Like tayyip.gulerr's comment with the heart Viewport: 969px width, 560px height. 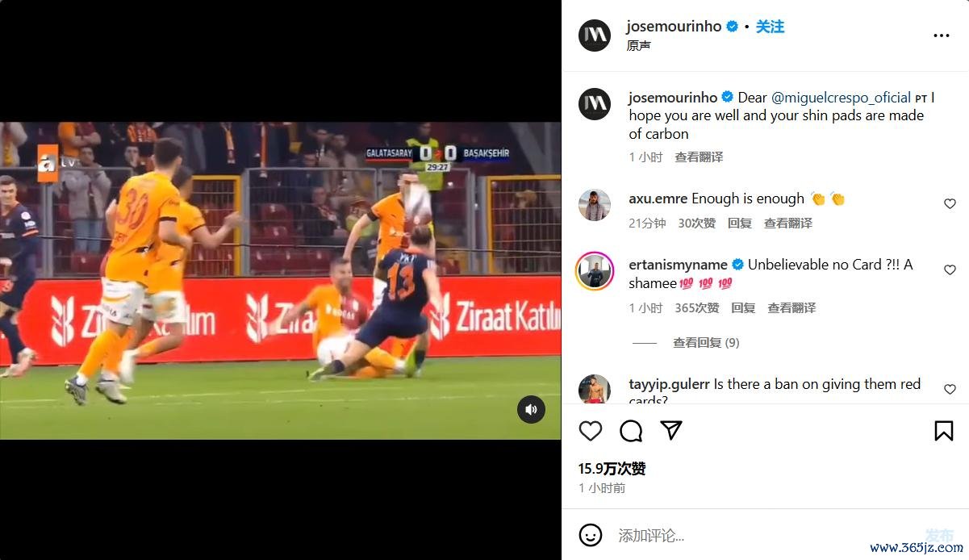pos(950,390)
